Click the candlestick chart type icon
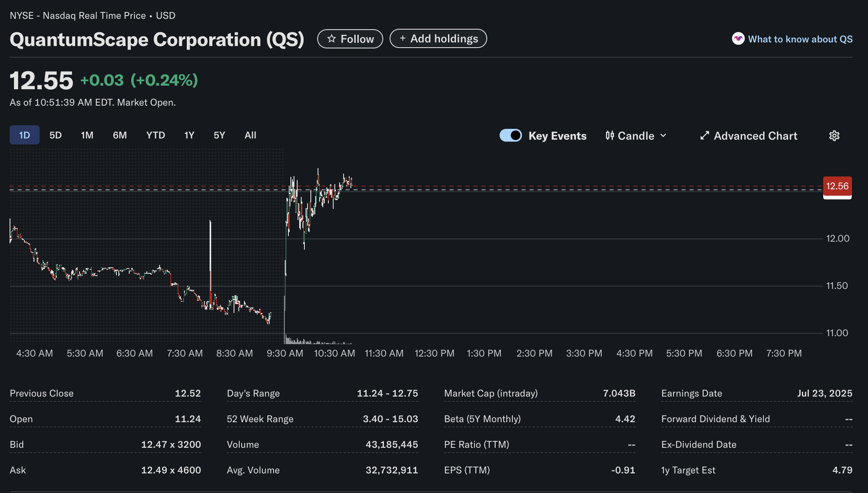The image size is (868, 493). click(x=610, y=136)
